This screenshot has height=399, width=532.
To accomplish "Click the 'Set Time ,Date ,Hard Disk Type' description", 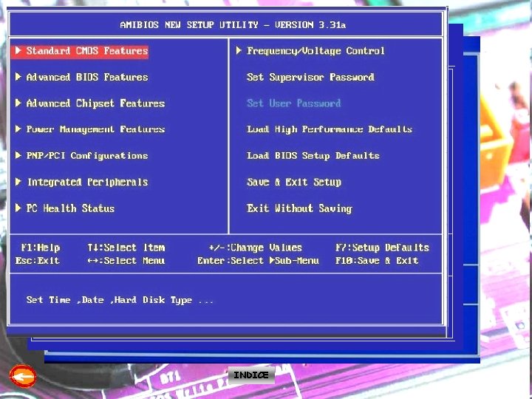I will [x=120, y=300].
